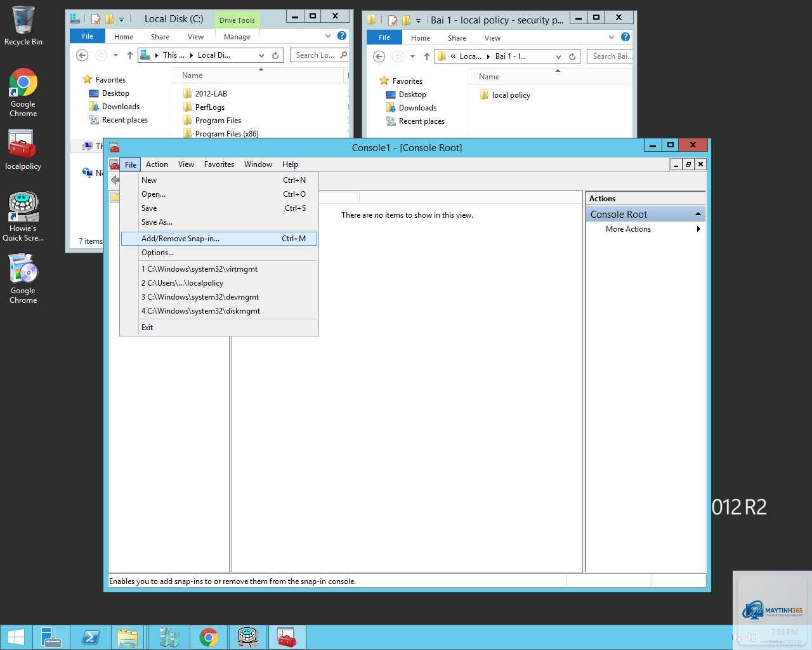
Task: Select the Google Chrome installer disc desktop icon
Action: [23, 279]
